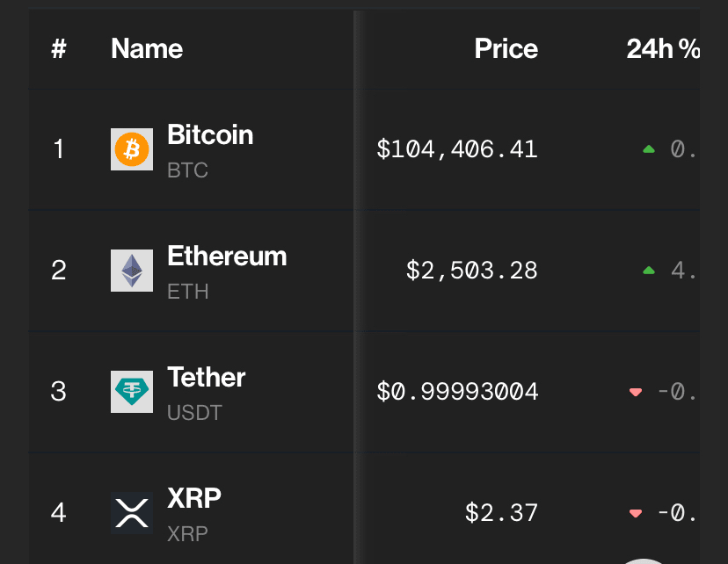Click the Tether logo icon

(x=132, y=392)
